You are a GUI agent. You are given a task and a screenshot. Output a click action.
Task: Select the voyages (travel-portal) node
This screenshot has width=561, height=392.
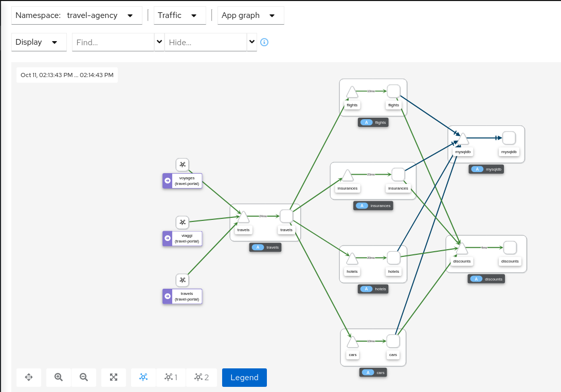coord(183,181)
